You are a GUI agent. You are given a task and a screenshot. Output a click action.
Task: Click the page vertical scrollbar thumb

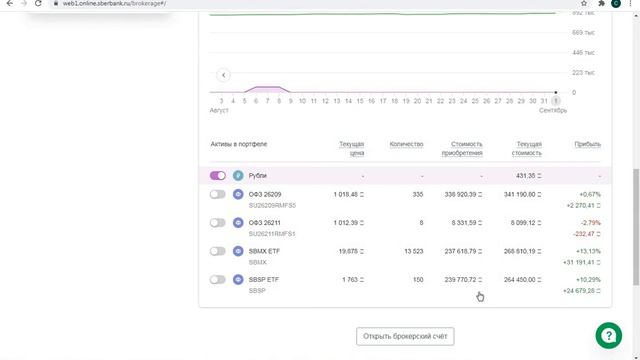point(636,227)
